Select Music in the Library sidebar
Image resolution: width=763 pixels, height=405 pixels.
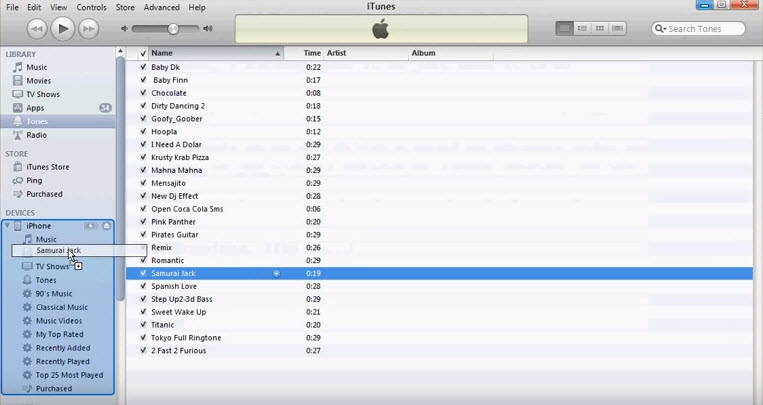[x=36, y=67]
